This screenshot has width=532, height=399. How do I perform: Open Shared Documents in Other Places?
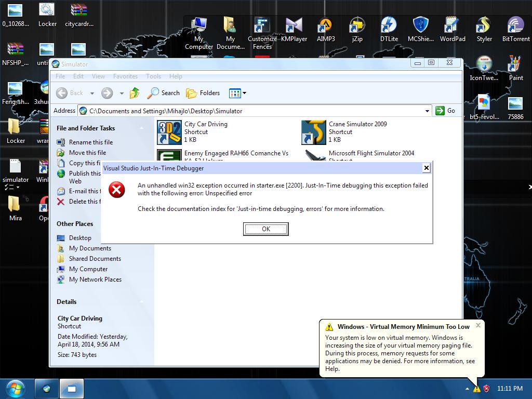coord(95,259)
